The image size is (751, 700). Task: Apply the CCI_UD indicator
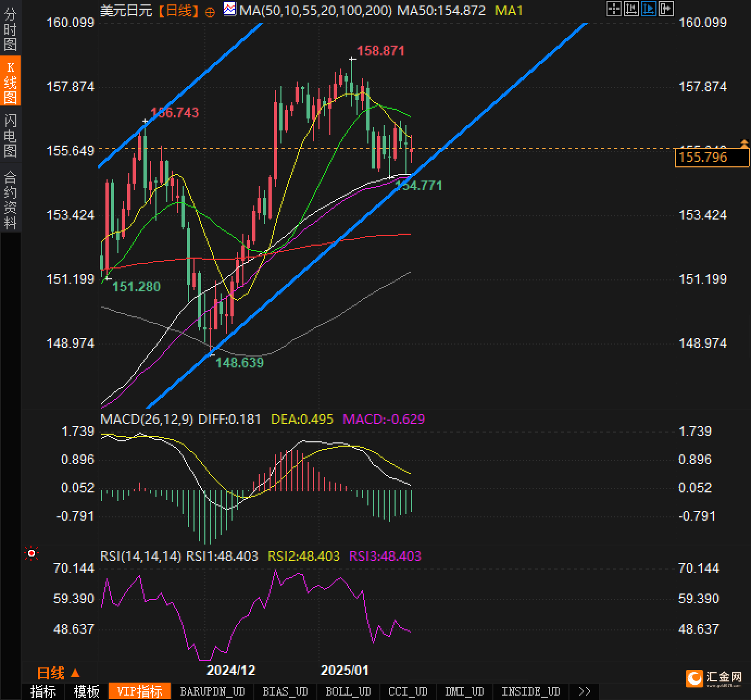(x=408, y=691)
